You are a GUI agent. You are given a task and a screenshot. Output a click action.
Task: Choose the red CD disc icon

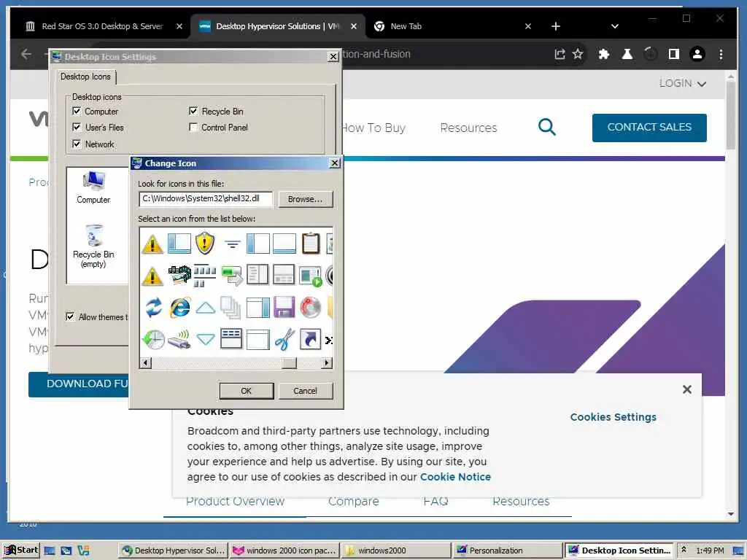[310, 307]
